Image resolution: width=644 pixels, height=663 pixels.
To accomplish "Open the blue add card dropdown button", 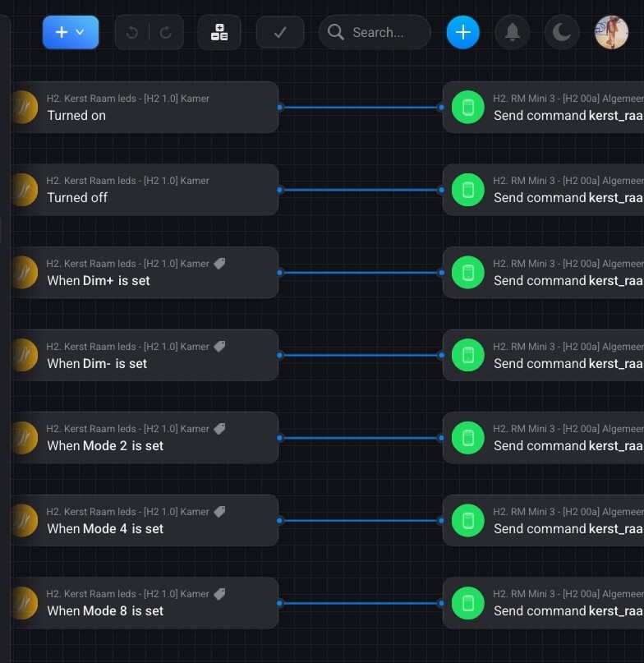I will coord(70,32).
